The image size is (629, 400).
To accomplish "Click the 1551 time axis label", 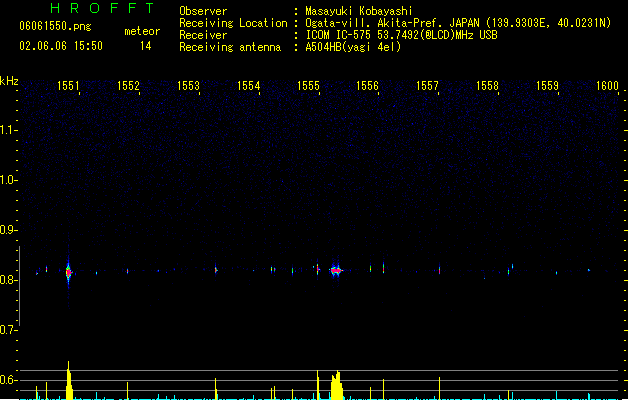I will coord(68,86).
